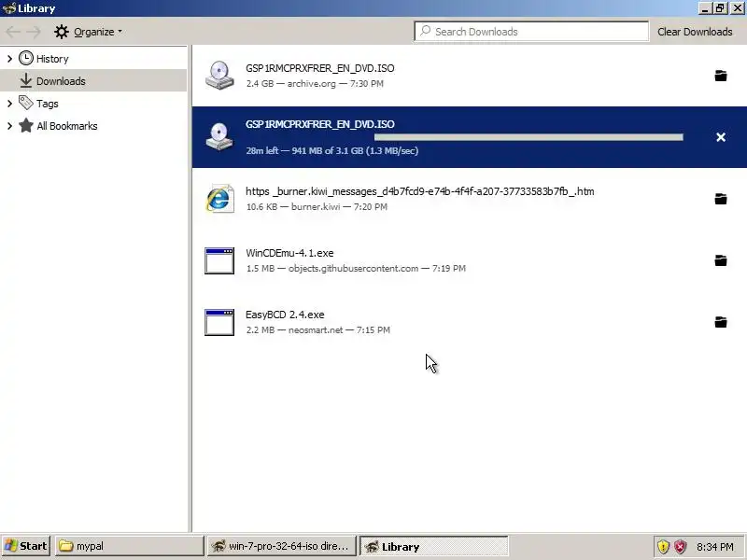Select the completed GSP1RMCPRXFRER_EN_DVD.ISO file name
747x560 pixels.
(x=319, y=68)
